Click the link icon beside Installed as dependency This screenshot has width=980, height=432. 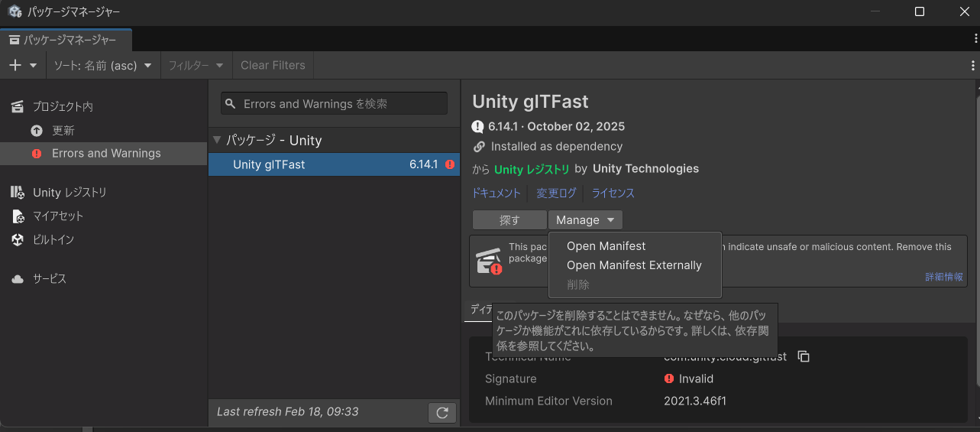(479, 147)
